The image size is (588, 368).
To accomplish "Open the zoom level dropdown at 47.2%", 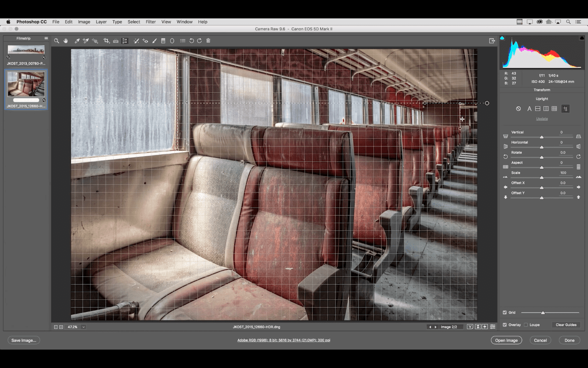I will point(83,327).
